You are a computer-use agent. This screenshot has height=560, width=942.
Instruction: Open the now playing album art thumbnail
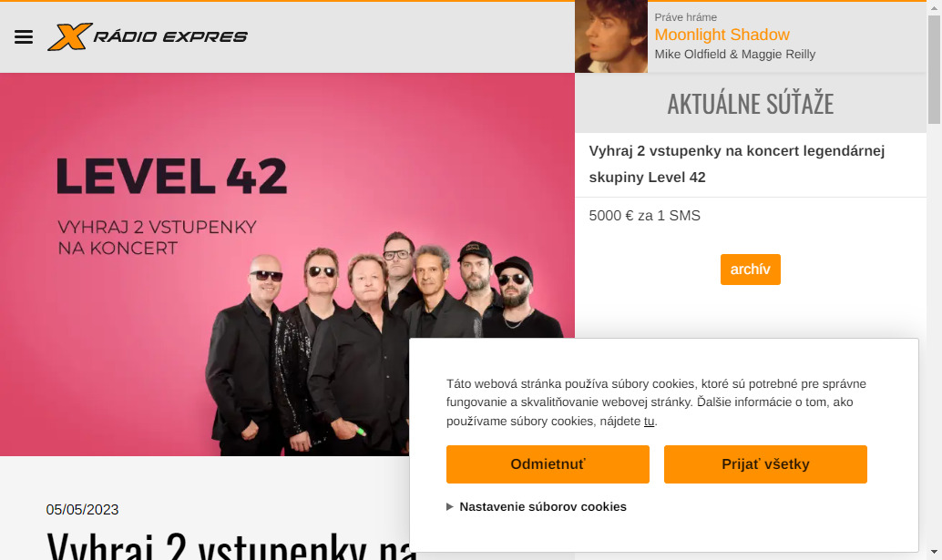(611, 36)
